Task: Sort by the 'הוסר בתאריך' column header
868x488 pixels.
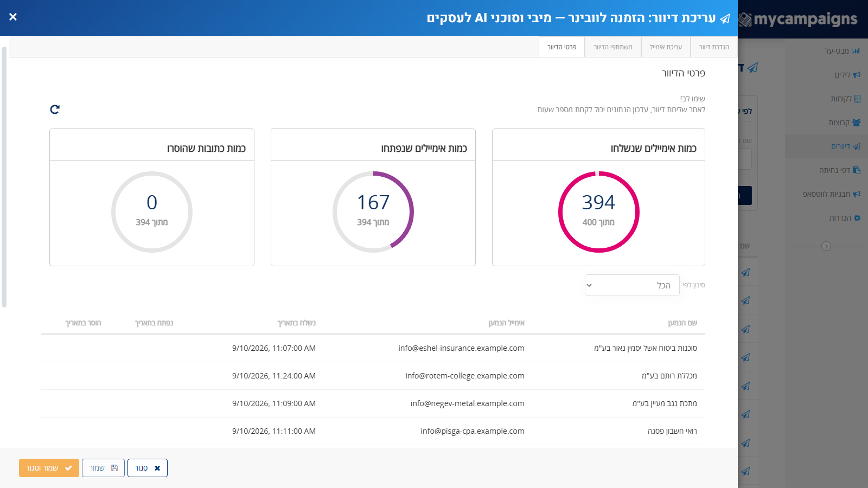Action: point(84,323)
